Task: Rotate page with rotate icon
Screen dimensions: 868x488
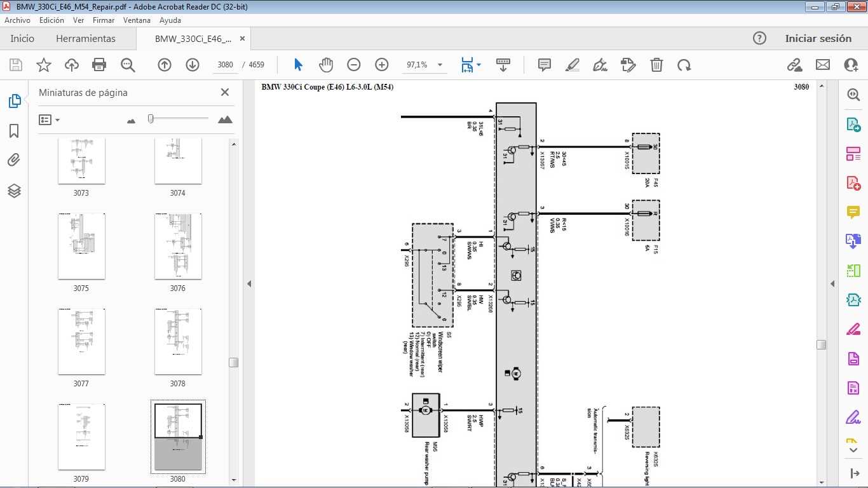Action: 684,65
